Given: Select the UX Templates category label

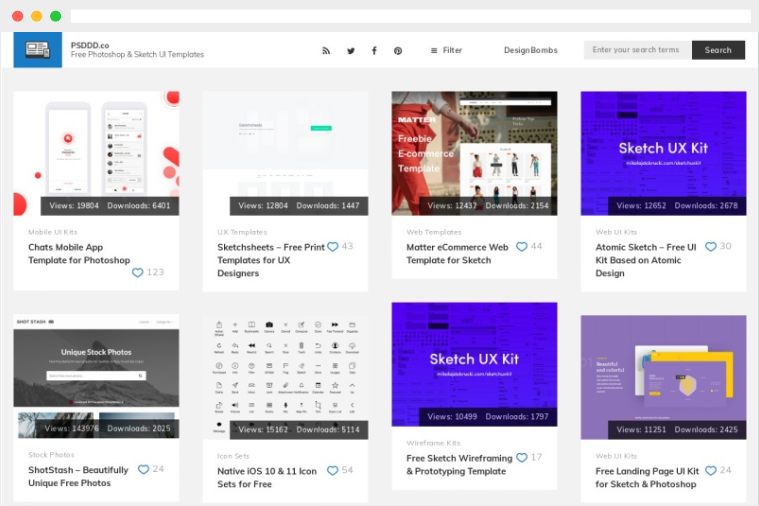Looking at the screenshot, I should [x=242, y=232].
